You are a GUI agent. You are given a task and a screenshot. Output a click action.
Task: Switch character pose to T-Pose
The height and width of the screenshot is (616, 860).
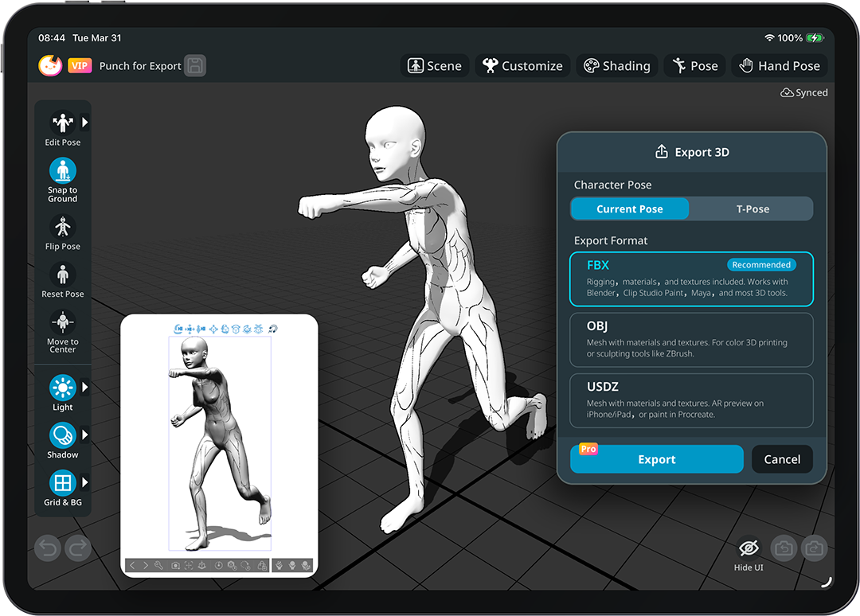tap(752, 209)
